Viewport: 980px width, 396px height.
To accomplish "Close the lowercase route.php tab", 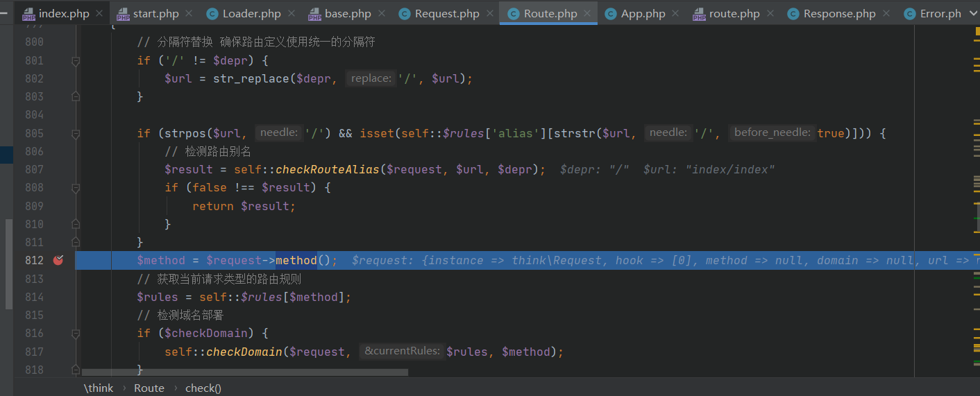I will [770, 14].
